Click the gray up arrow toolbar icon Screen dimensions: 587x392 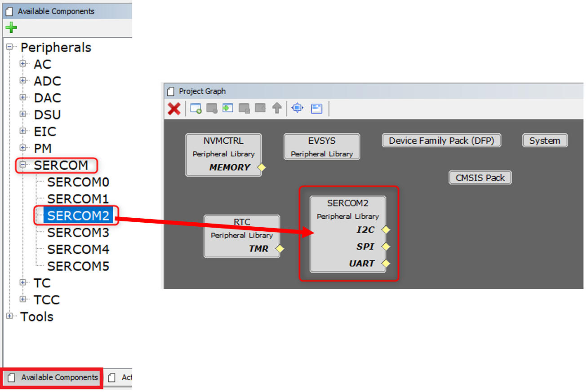pyautogui.click(x=277, y=108)
